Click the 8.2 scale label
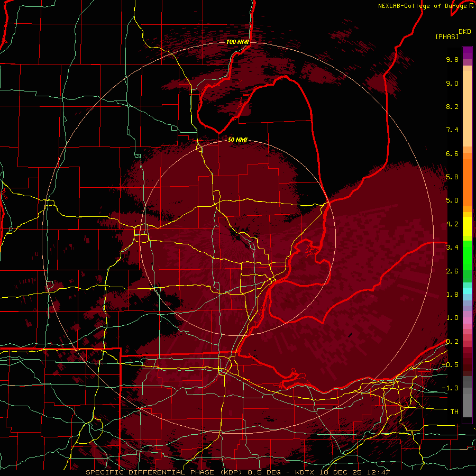This screenshot has height=476, width=476. 452,106
